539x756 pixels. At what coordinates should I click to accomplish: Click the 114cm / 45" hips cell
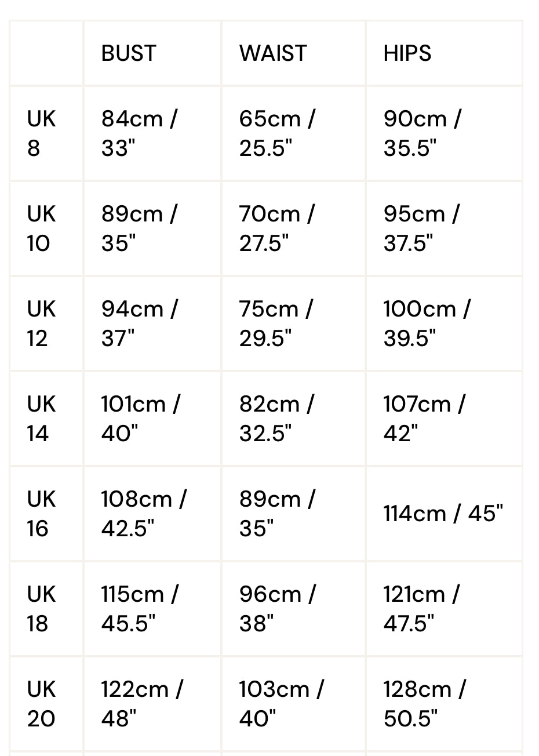click(x=443, y=514)
